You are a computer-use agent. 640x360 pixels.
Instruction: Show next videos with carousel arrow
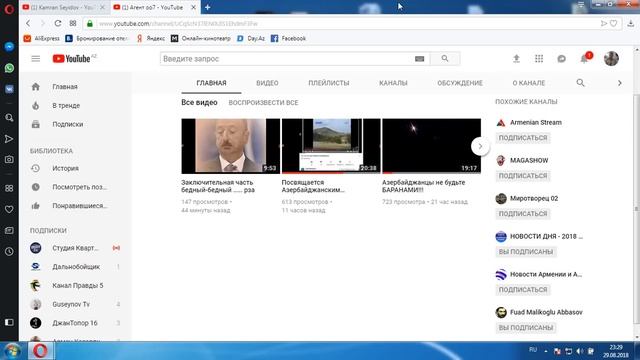(480, 146)
